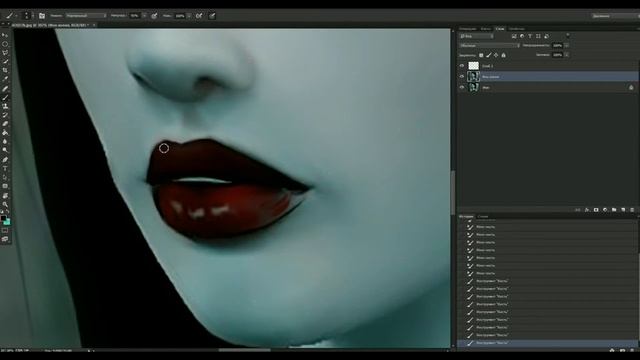This screenshot has width=640, height=360.
Task: Toggle pen pressure for brush size
Action: click(x=212, y=16)
